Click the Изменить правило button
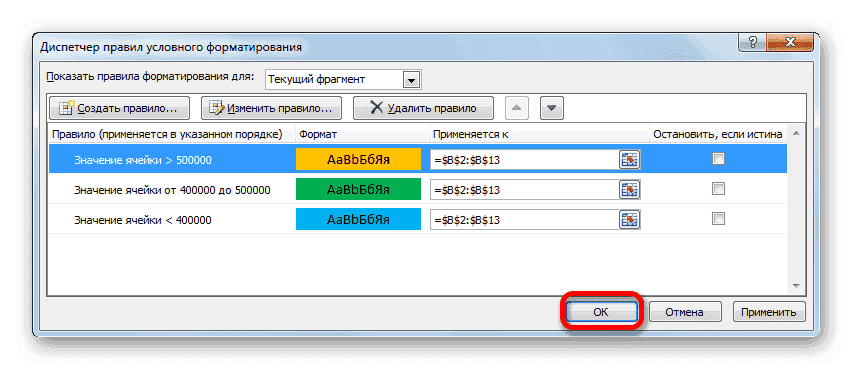The height and width of the screenshot is (370, 853). pos(271,108)
